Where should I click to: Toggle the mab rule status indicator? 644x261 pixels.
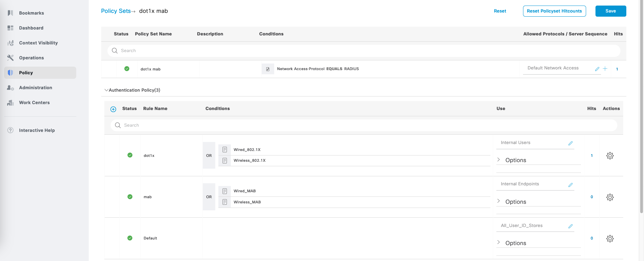coord(130,197)
